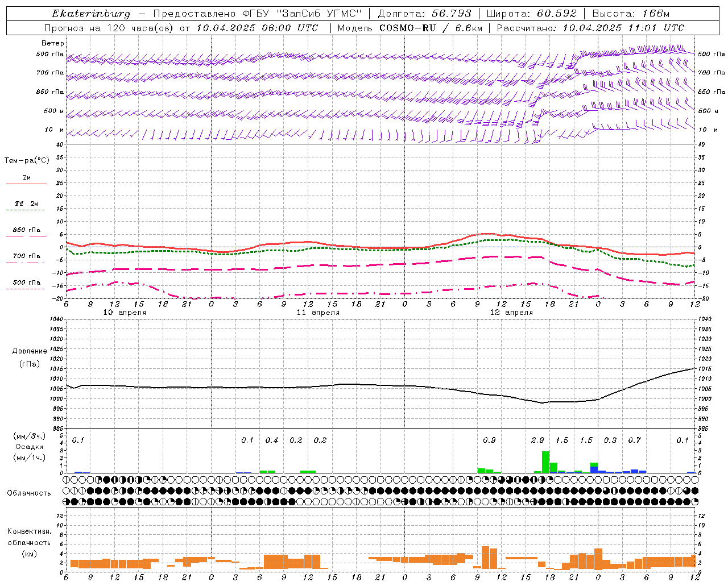Click the 10 м wind level label on left
This screenshot has height=582, width=728.
tap(55, 130)
